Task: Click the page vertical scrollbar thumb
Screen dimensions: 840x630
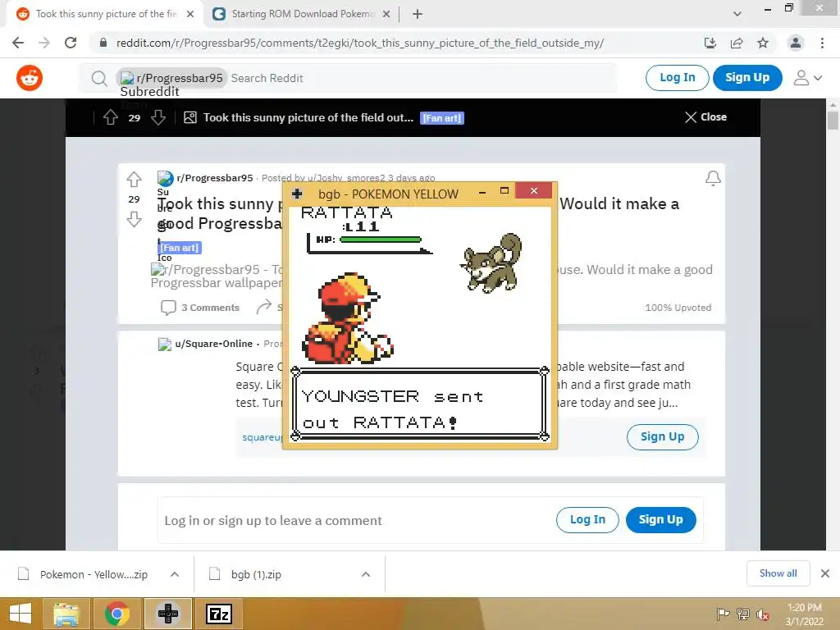Action: coord(833,119)
